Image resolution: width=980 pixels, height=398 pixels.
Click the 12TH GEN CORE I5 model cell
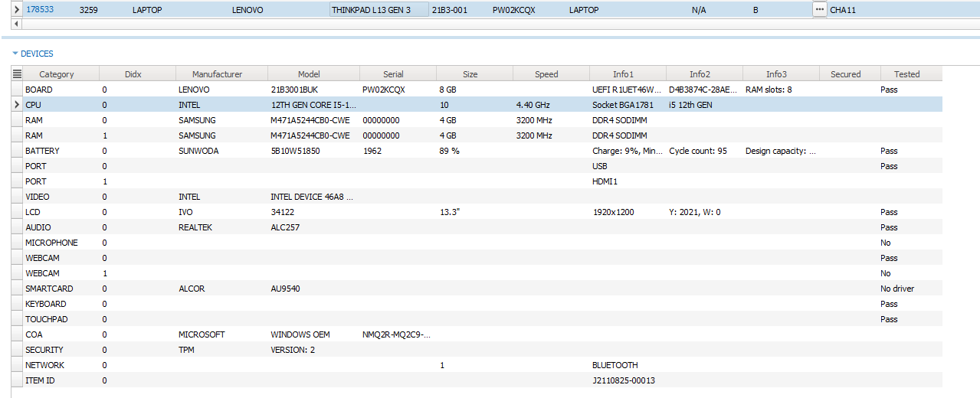(314, 105)
